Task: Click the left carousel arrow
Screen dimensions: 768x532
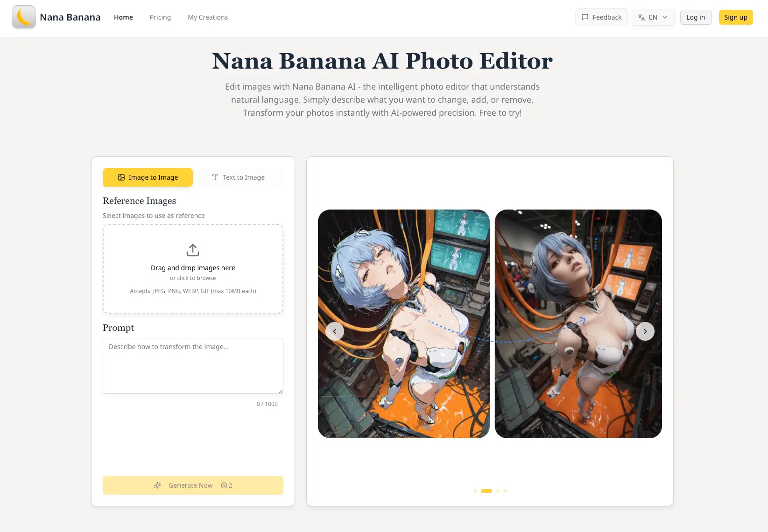Action: tap(335, 331)
